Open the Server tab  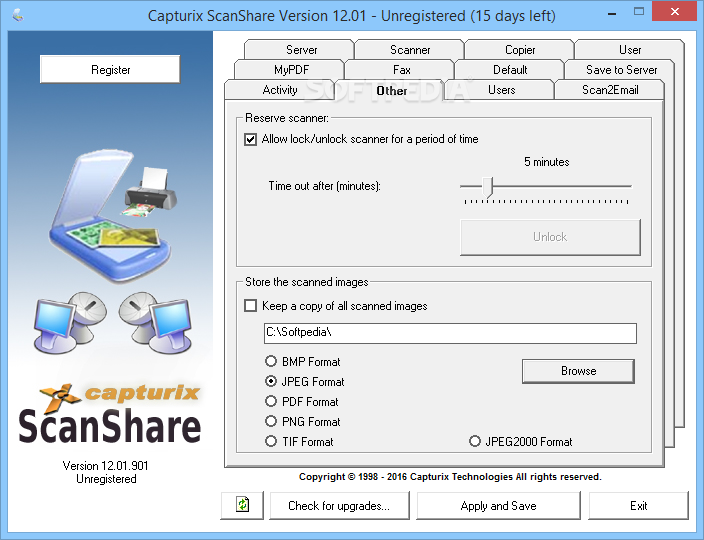(301, 49)
